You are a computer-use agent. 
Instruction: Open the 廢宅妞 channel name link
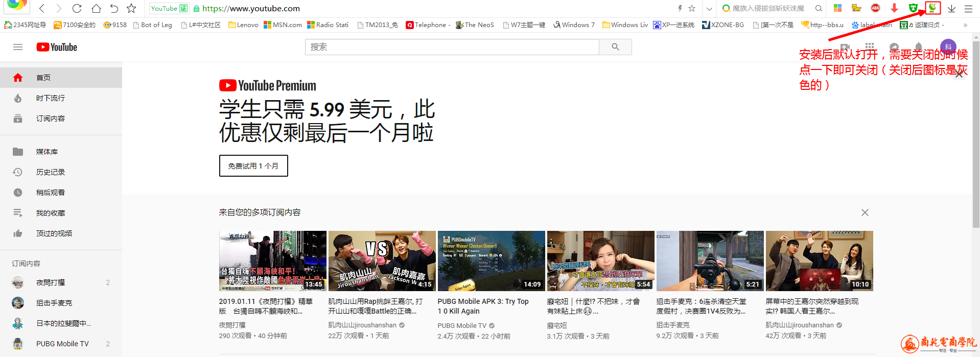tap(557, 325)
